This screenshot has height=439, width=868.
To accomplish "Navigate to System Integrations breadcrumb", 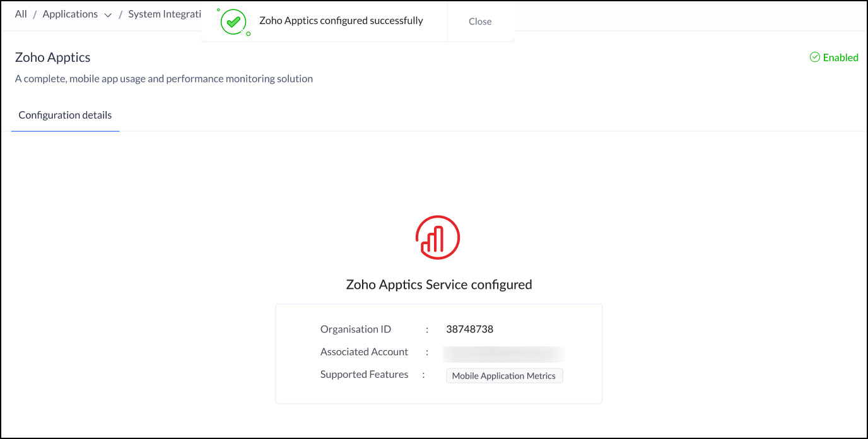I will [165, 14].
